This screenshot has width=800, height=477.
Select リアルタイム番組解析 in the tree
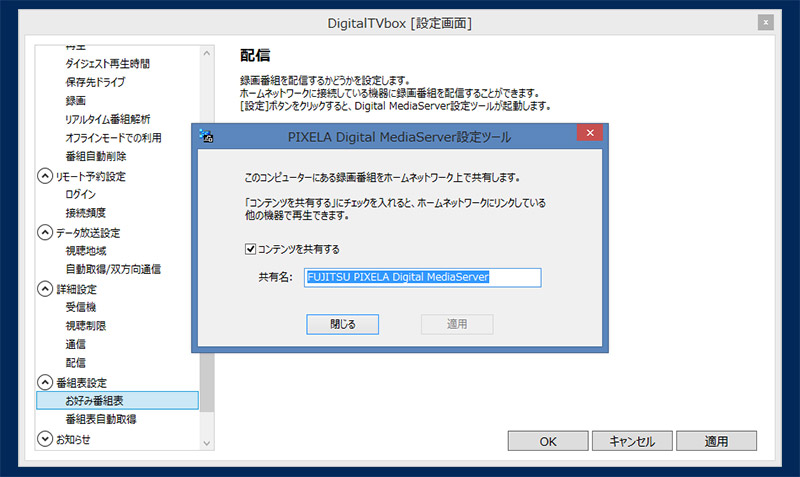(107, 119)
